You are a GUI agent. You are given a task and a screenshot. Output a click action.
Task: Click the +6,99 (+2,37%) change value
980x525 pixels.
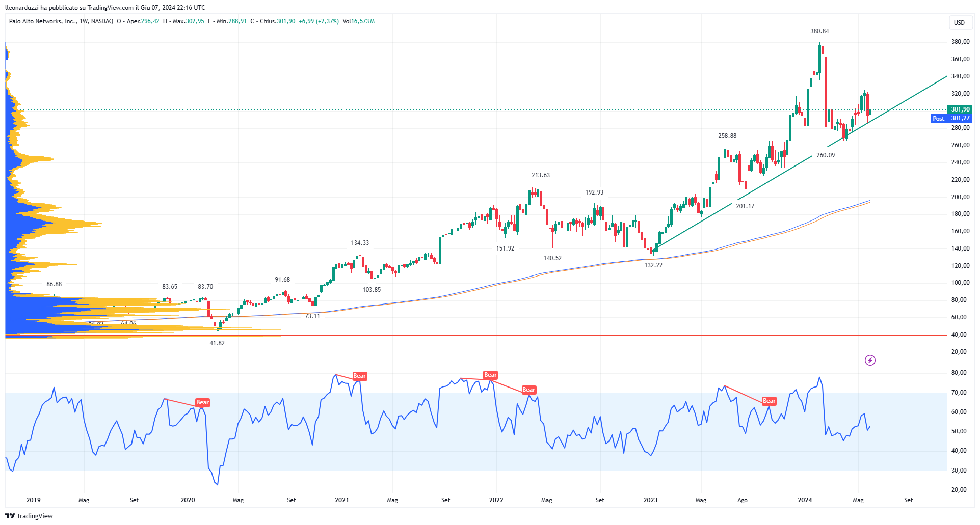coord(319,21)
